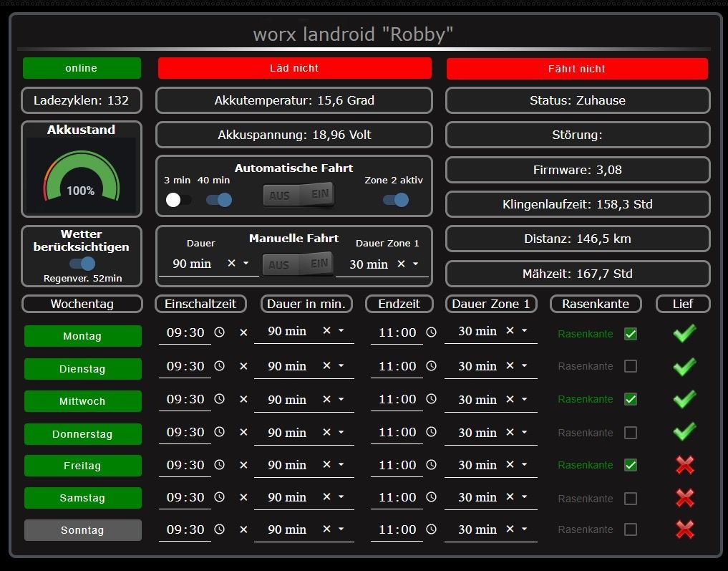Click the red Läd nicht status bar
This screenshot has height=571, width=728.
(x=295, y=68)
